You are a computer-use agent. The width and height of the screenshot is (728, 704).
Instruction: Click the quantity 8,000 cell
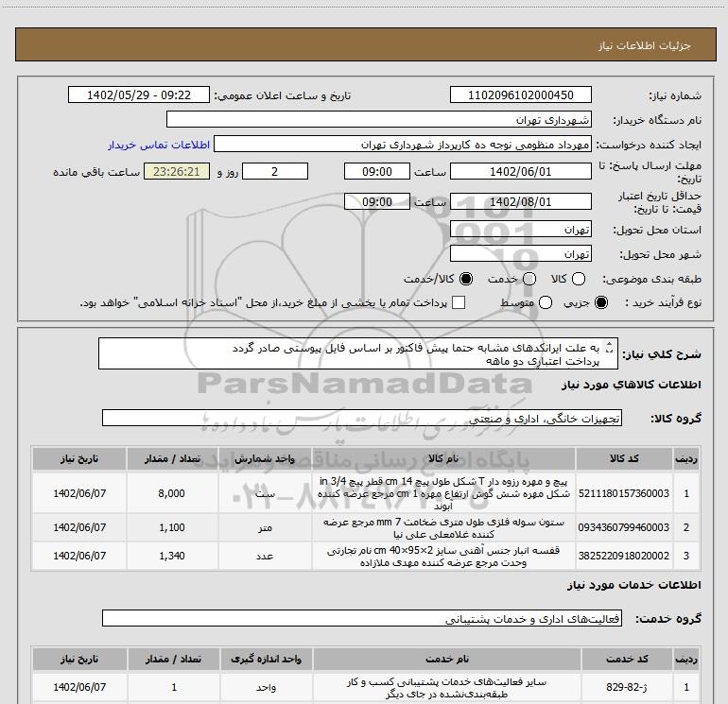[172, 493]
